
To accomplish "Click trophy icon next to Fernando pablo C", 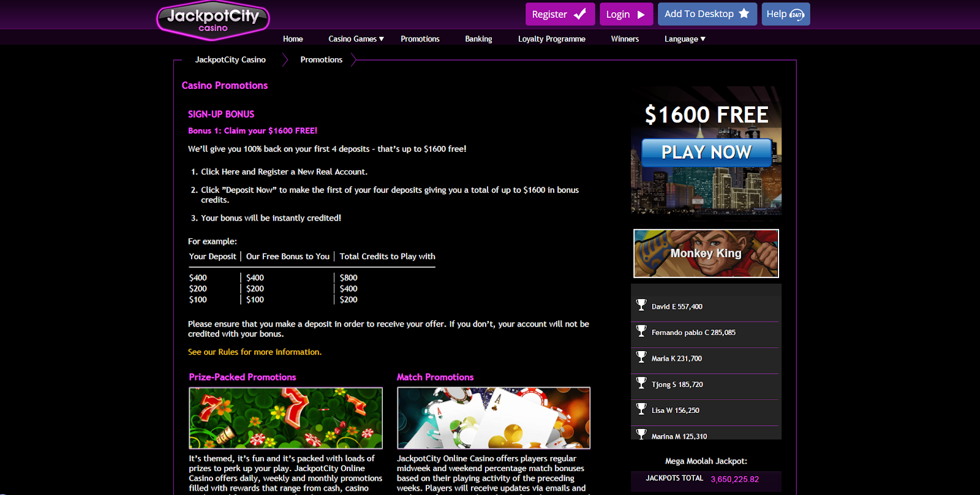I will point(641,331).
